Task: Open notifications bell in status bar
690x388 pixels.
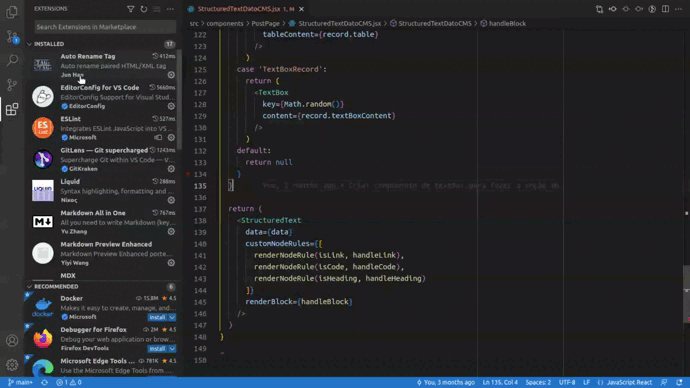Action: tap(679, 382)
